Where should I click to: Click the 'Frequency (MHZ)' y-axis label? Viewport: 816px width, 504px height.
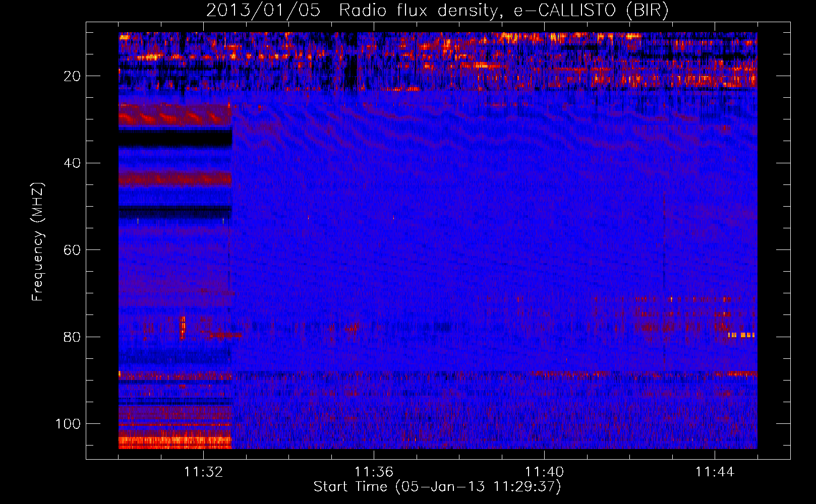coord(38,242)
